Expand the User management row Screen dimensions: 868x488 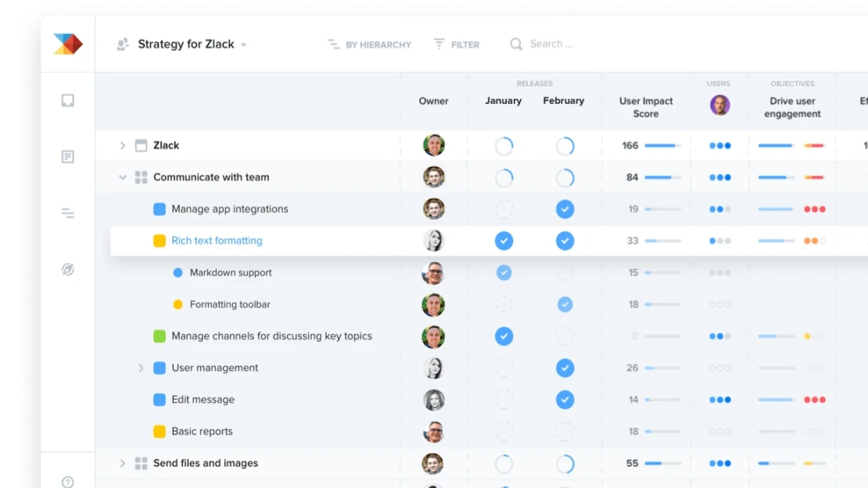click(x=141, y=368)
